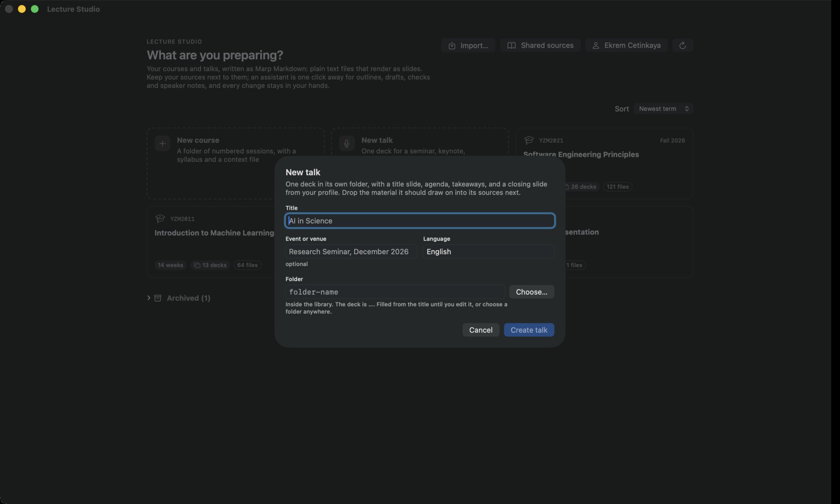
Task: Click the decks icon beside 13 decks
Action: [197, 265]
